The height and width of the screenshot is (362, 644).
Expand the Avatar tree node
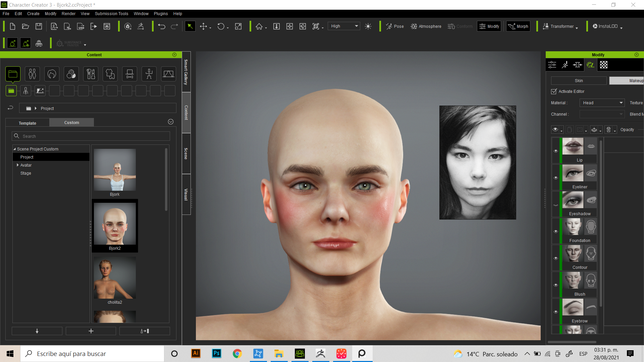point(18,165)
